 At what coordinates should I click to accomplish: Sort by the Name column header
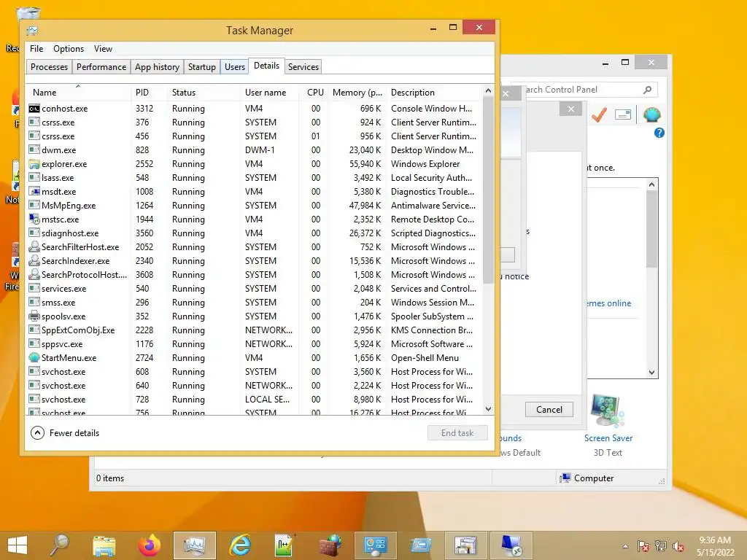(78, 93)
